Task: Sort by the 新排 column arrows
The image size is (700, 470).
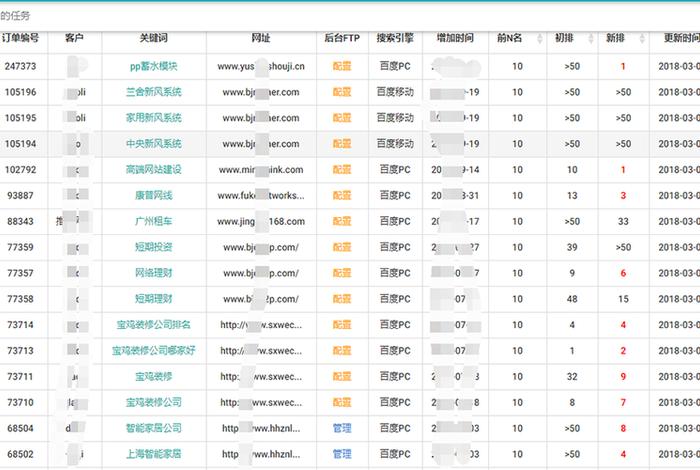Action: 642,38
